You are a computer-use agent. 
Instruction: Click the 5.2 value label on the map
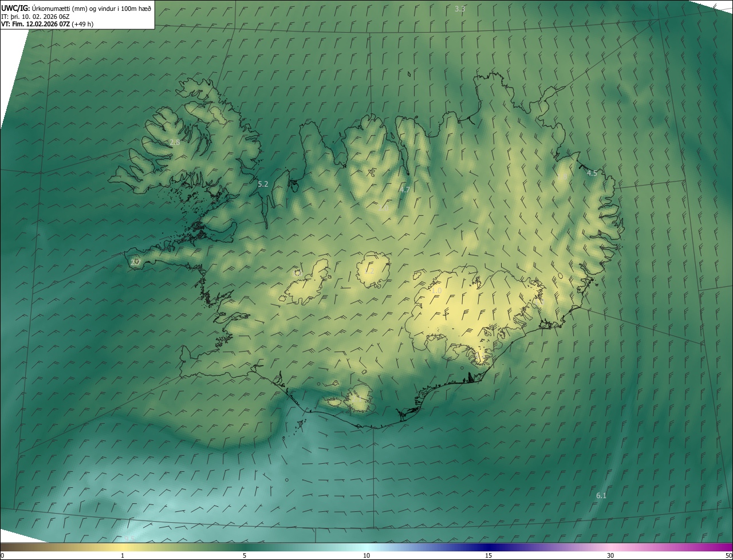pos(263,184)
